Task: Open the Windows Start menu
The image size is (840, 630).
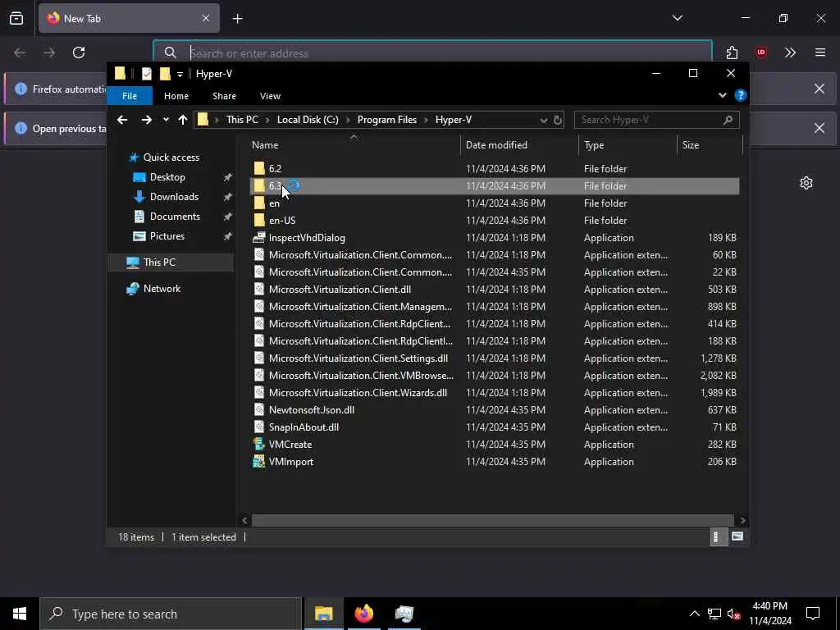Action: coord(20,614)
